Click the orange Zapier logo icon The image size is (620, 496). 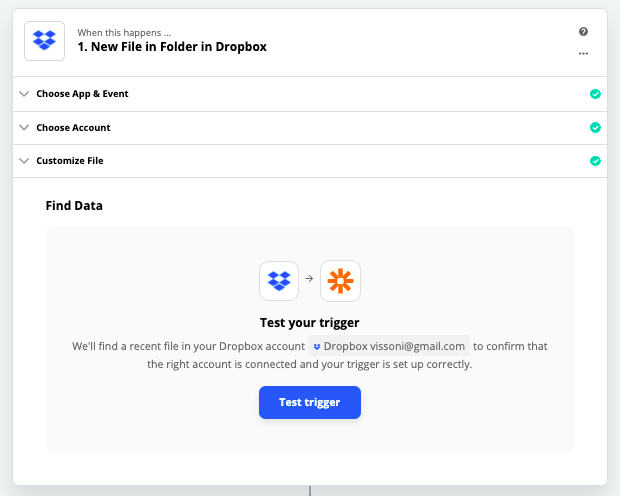(x=340, y=281)
